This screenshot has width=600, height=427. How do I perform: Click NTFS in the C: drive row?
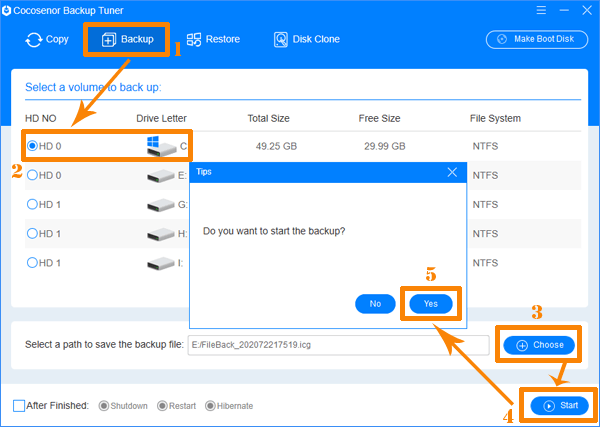coord(485,146)
